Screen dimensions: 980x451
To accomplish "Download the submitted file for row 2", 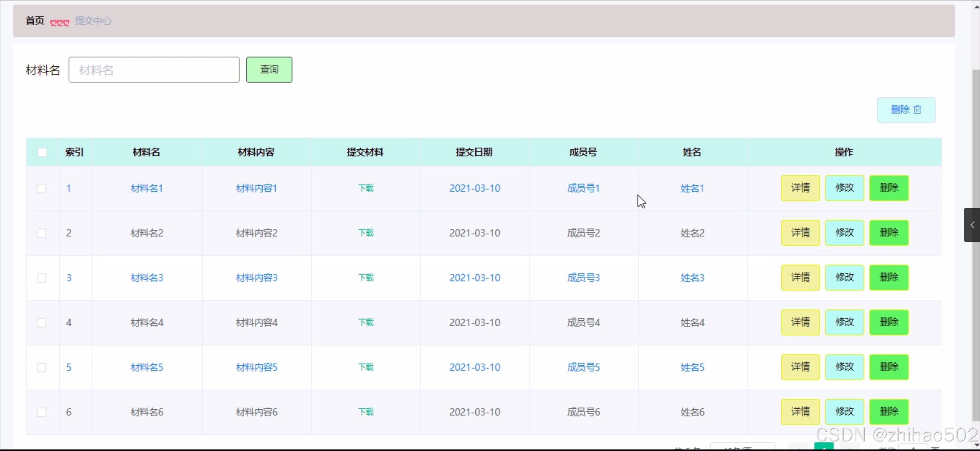I will pyautogui.click(x=366, y=233).
